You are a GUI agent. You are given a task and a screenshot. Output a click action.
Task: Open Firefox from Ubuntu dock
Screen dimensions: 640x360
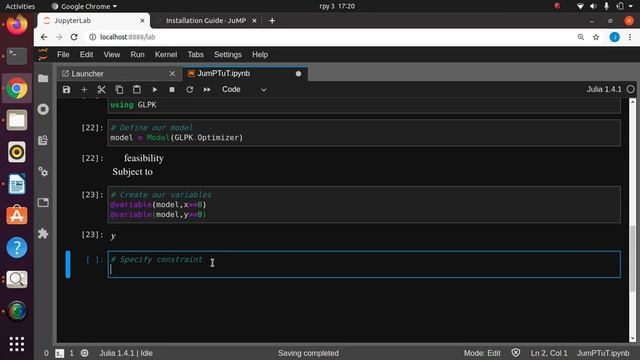[x=17, y=24]
